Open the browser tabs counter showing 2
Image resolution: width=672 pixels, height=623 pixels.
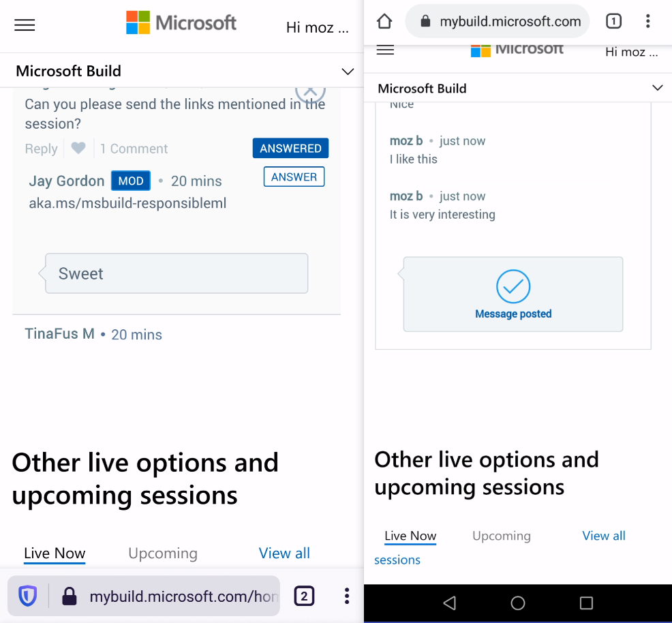(304, 595)
